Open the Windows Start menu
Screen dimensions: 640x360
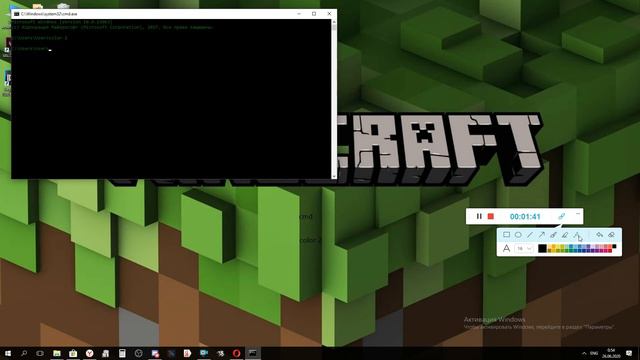point(7,353)
